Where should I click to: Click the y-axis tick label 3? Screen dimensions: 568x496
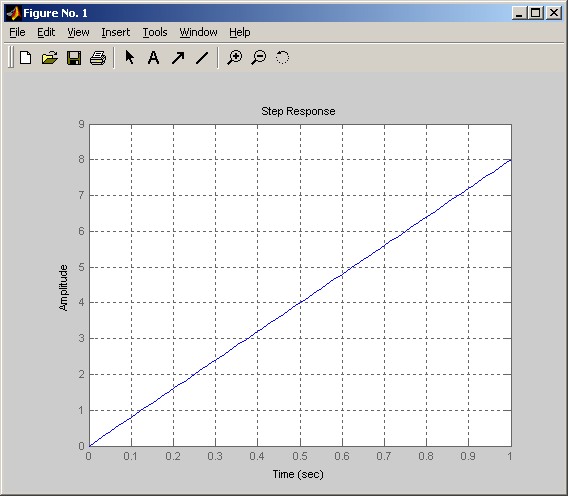(x=82, y=338)
